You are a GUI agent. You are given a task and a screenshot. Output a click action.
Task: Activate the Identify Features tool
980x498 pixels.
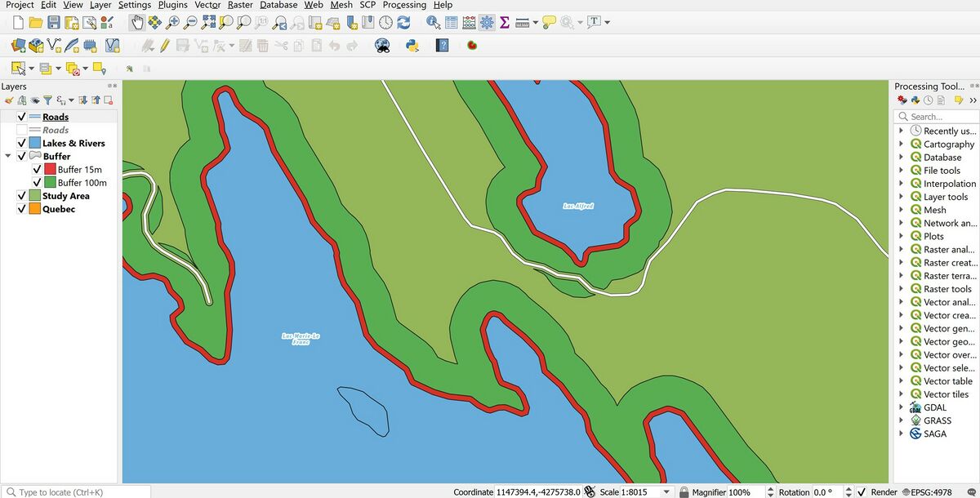(433, 23)
